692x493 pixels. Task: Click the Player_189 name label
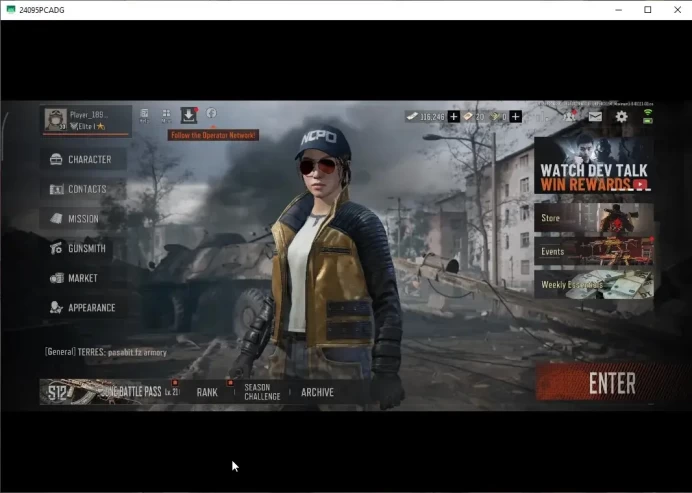(89, 115)
